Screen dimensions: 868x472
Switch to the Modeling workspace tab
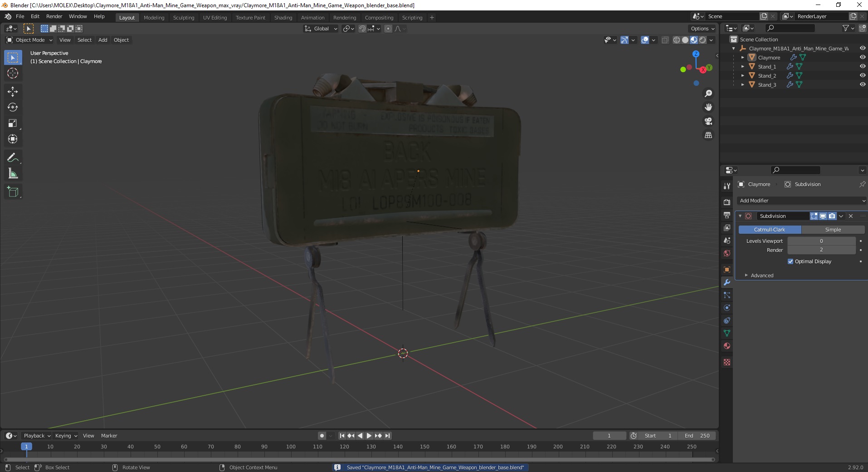click(154, 18)
